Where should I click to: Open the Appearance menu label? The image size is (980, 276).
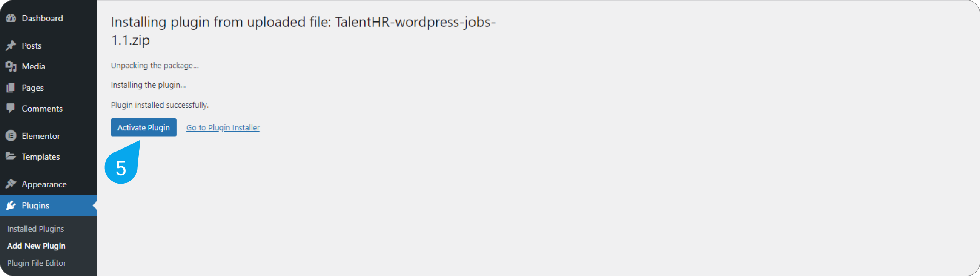pos(44,184)
